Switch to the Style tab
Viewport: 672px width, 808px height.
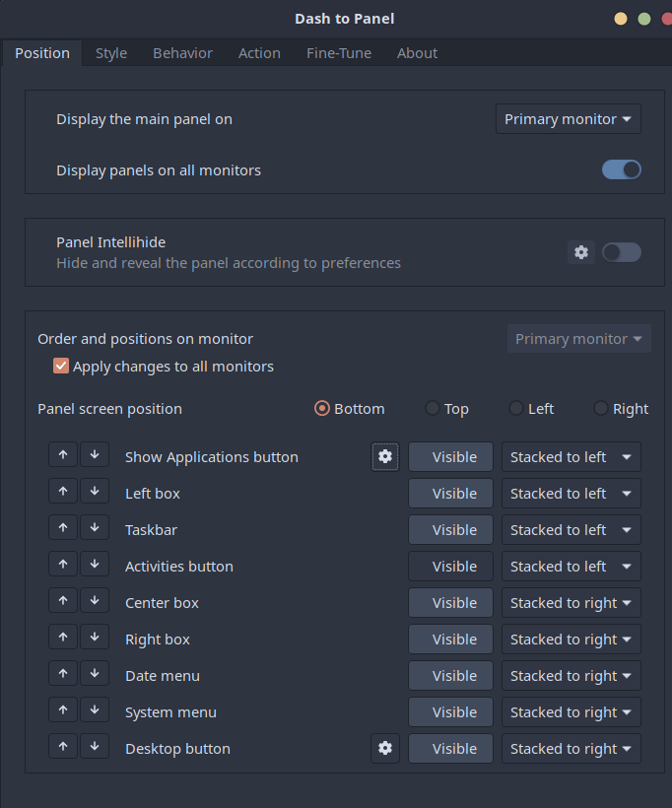pyautogui.click(x=110, y=53)
